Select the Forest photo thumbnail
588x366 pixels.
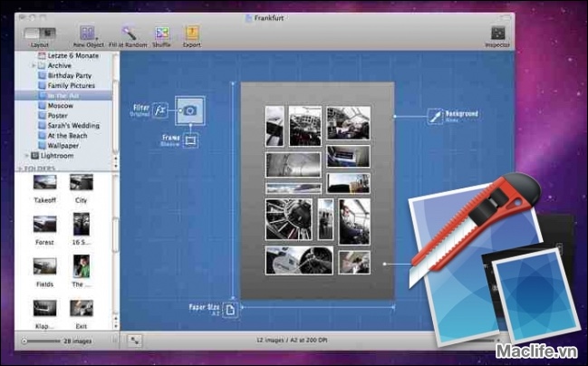[45, 224]
